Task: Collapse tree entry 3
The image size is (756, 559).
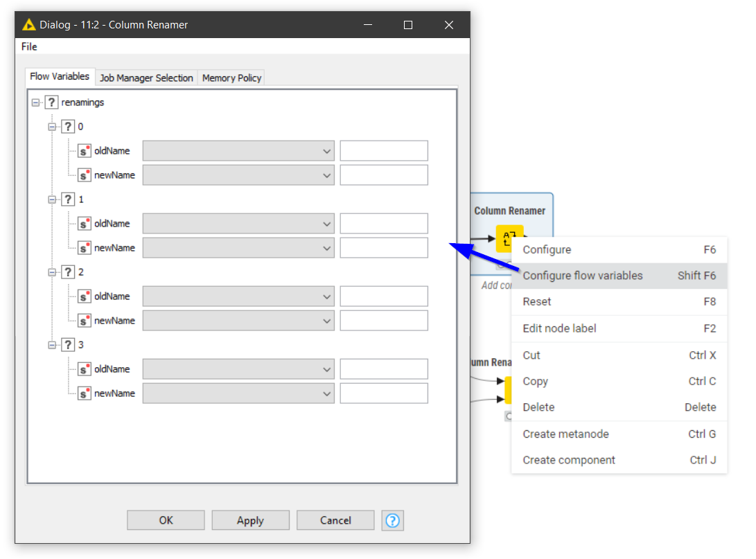Action: pos(52,345)
